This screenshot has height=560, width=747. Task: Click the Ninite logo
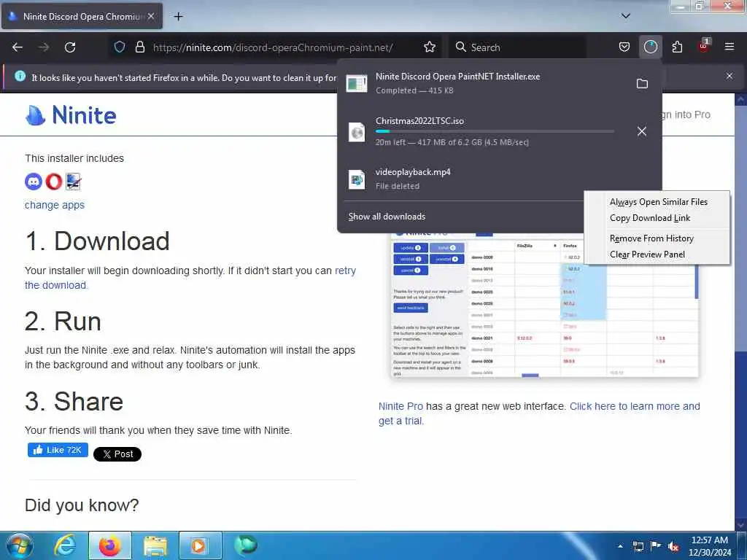71,114
